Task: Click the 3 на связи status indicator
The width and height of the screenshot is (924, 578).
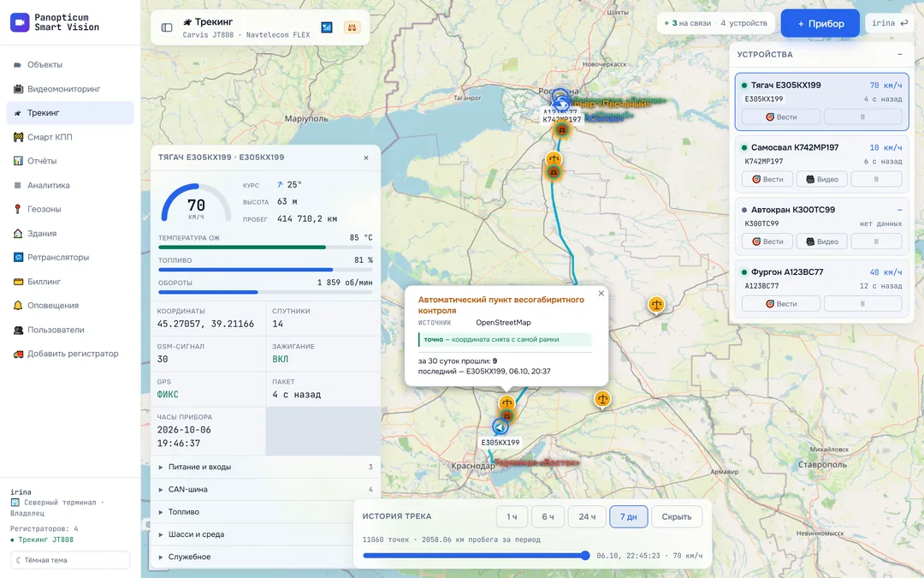Action: pyautogui.click(x=688, y=23)
